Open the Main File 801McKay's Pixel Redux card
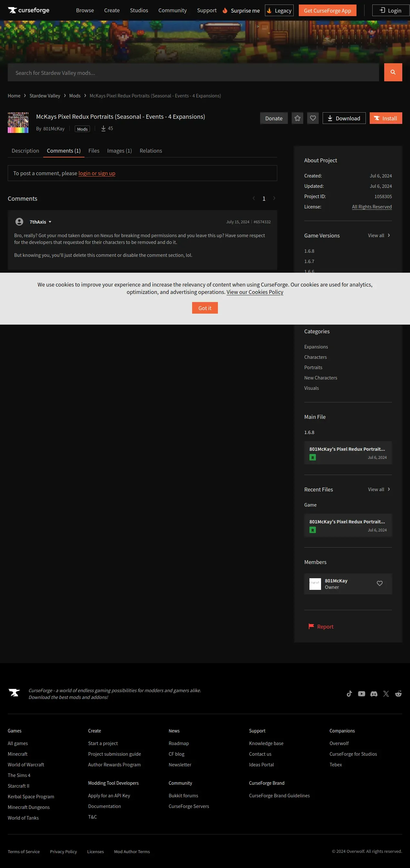Viewport: 410px width, 868px height. (x=348, y=453)
